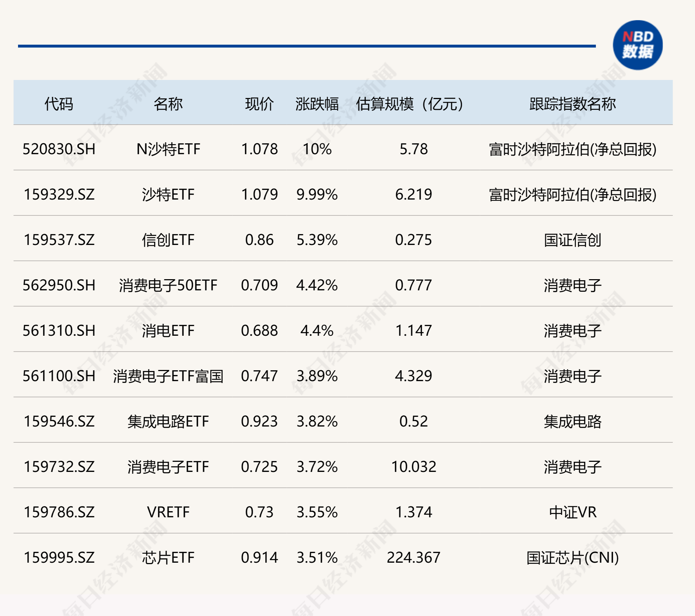695x616 pixels.
Task: Select code 562950.SH
Action: tap(59, 285)
